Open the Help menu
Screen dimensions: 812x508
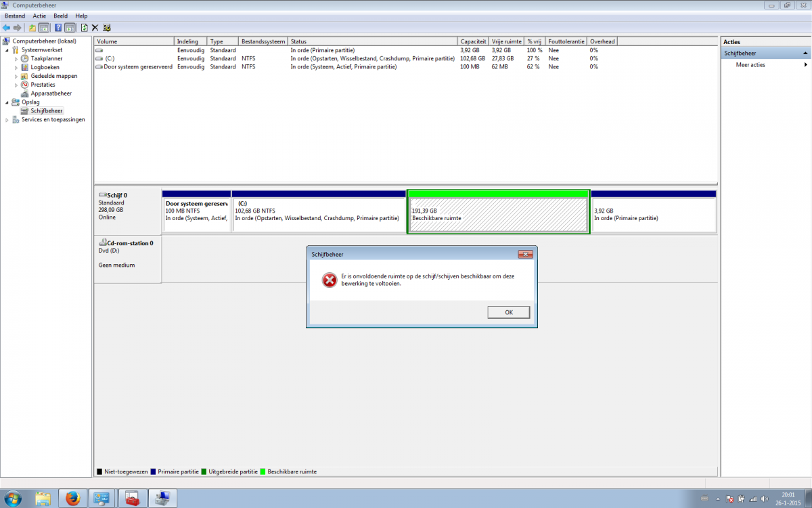pyautogui.click(x=81, y=16)
